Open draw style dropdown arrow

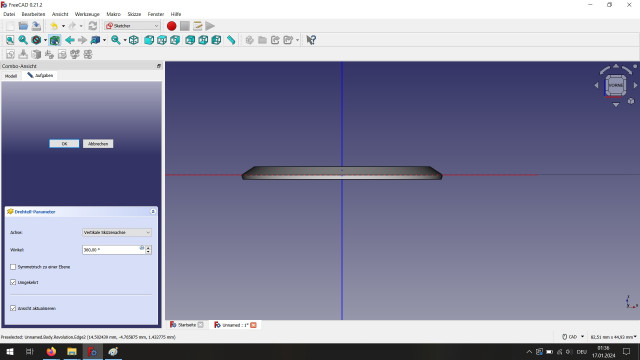click(x=45, y=40)
